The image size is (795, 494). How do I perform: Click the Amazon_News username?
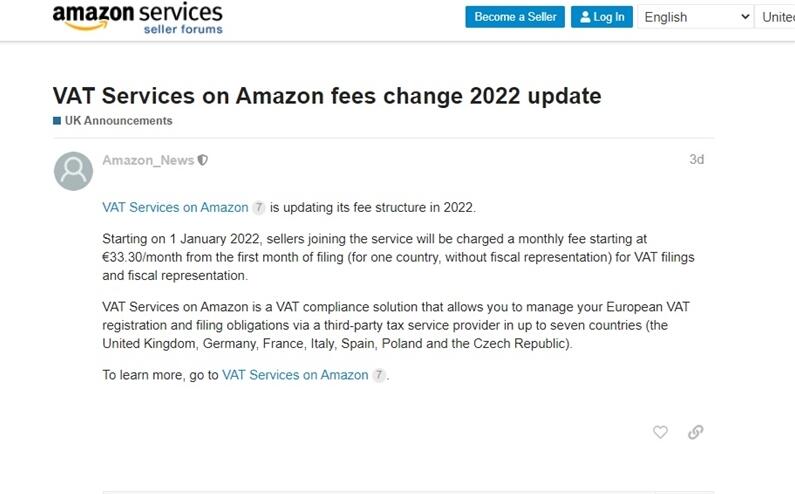click(x=148, y=160)
